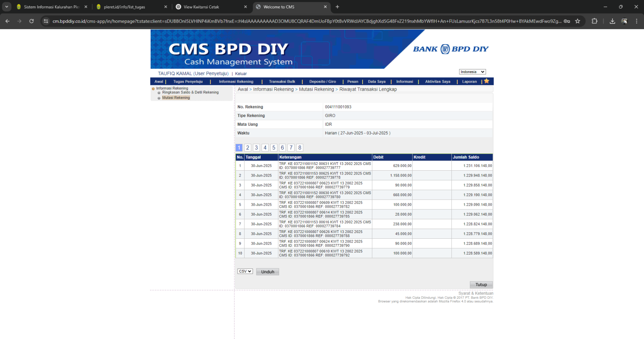Click Debit value 629.000,00

point(402,166)
